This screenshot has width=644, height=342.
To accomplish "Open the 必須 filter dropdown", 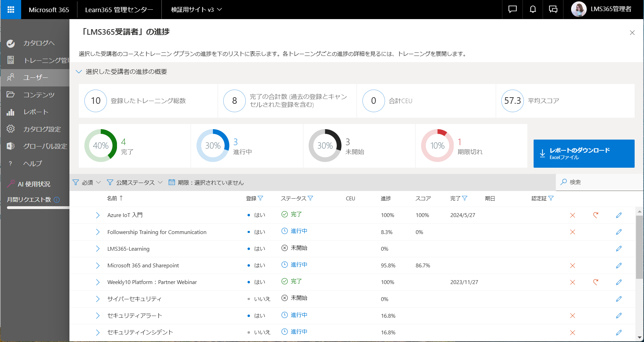I will click(87, 183).
